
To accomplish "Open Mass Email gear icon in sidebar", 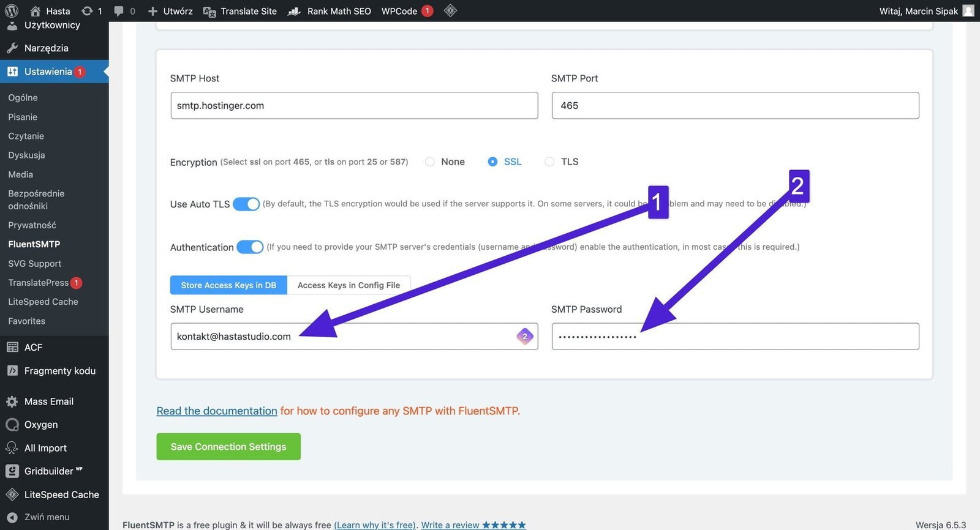I will [12, 401].
